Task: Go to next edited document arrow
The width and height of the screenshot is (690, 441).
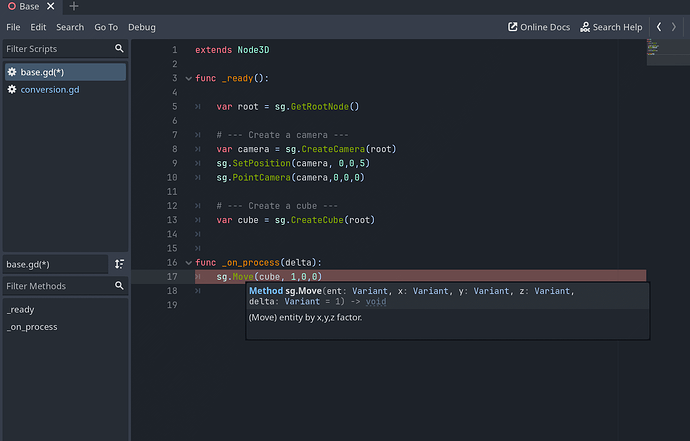Action: [x=674, y=27]
